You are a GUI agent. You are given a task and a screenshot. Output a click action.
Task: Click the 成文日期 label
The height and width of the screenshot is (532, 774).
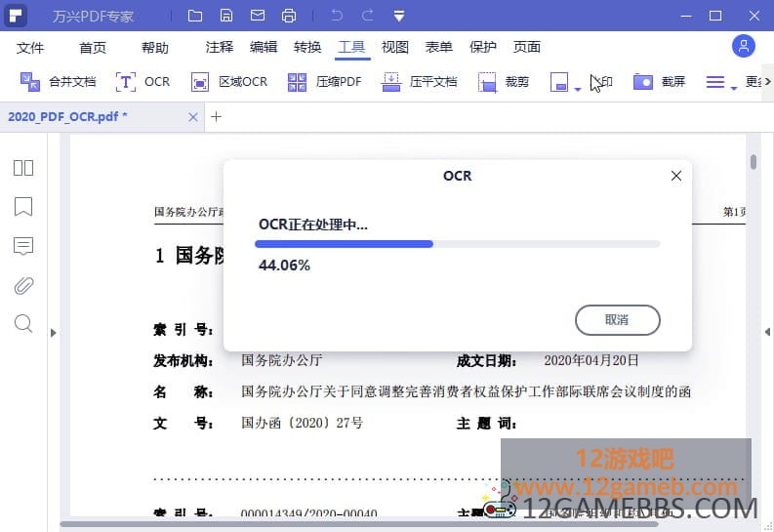[487, 361]
